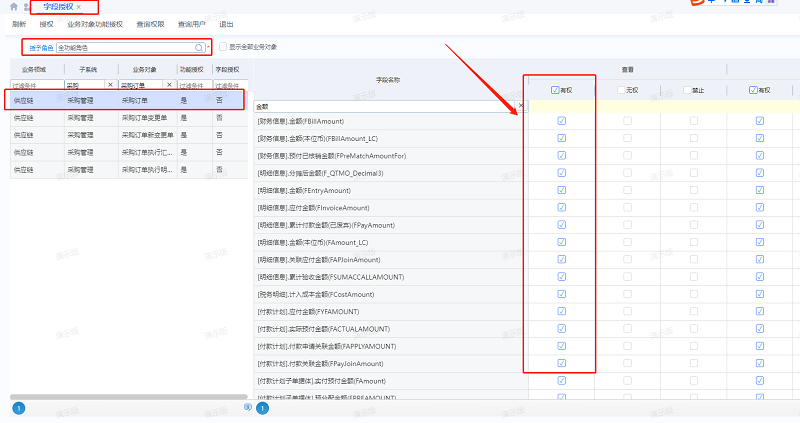Clear the 金额 field name filter
800x423 pixels.
[521, 105]
